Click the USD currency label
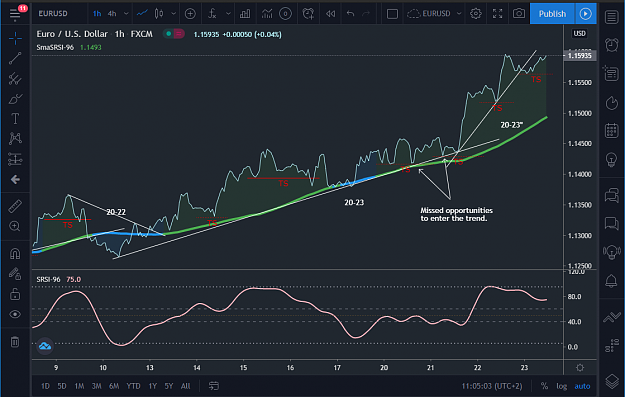The width and height of the screenshot is (625, 397). [x=580, y=33]
